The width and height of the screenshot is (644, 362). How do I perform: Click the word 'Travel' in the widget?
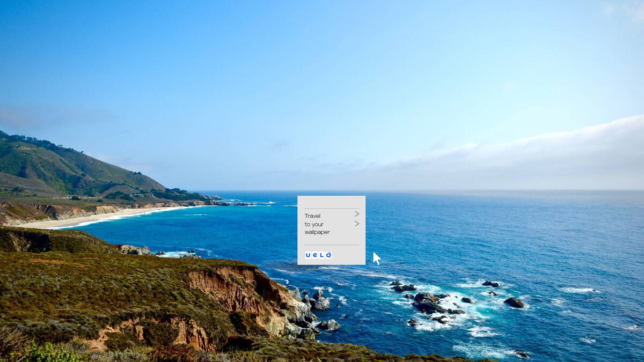pyautogui.click(x=312, y=215)
